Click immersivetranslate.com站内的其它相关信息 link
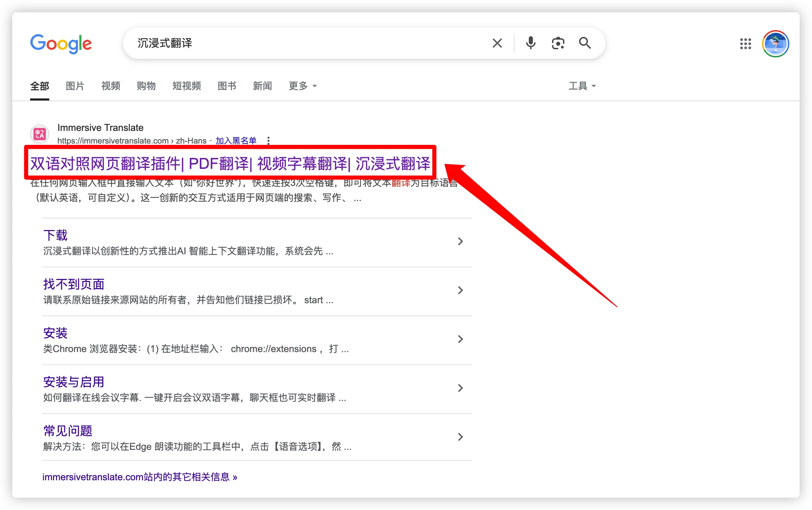812x510 pixels. coord(140,477)
